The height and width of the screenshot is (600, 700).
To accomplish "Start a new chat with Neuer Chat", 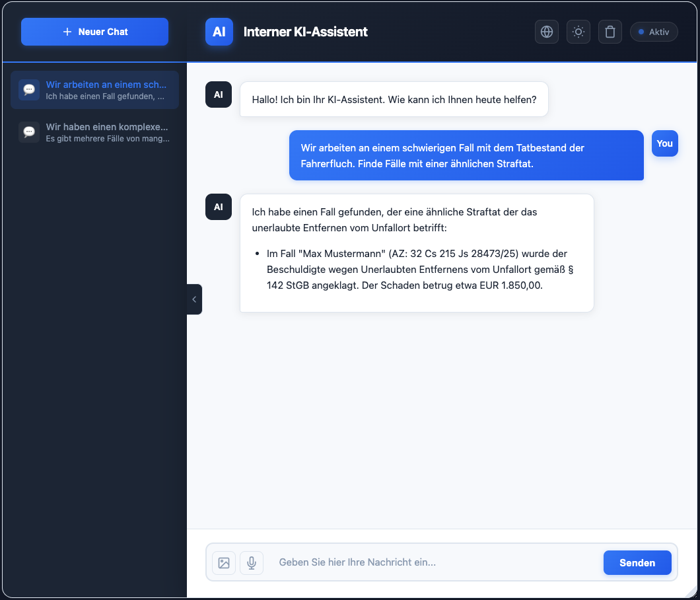I will pos(94,32).
